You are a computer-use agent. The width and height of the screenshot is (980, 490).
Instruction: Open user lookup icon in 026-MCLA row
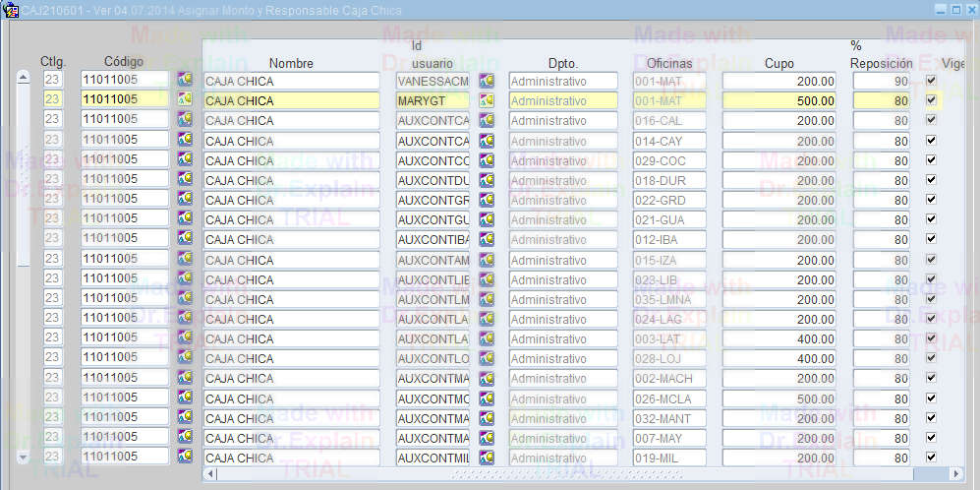coord(487,398)
